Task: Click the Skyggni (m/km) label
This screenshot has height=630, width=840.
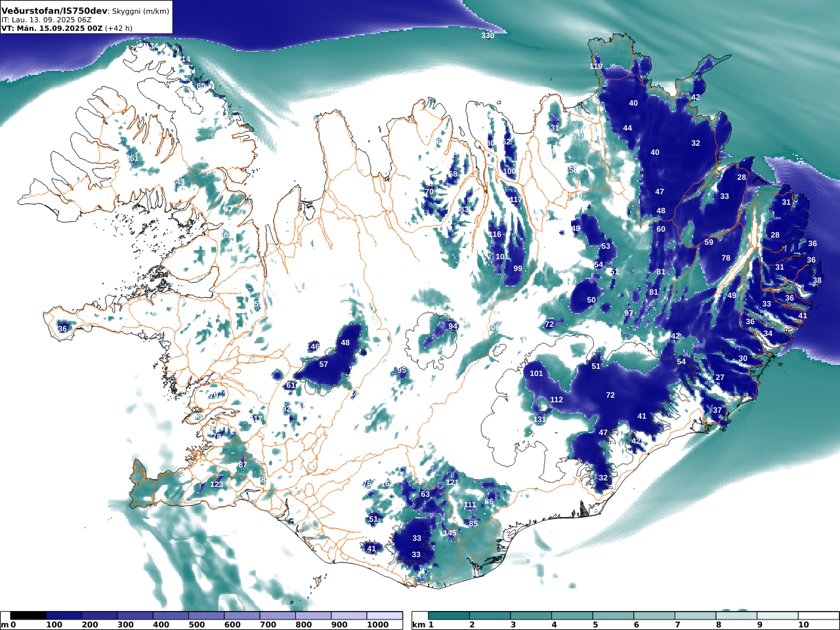Action: 140,11
